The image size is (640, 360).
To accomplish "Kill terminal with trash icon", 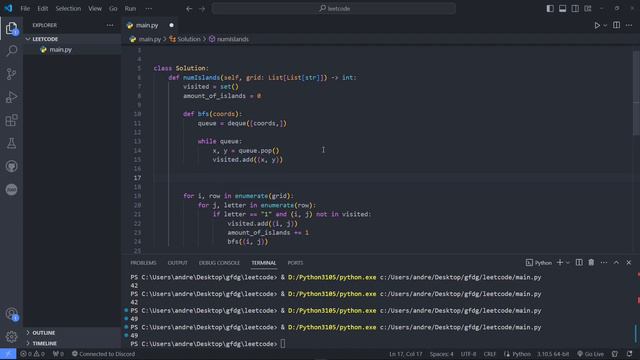I will pos(591,262).
